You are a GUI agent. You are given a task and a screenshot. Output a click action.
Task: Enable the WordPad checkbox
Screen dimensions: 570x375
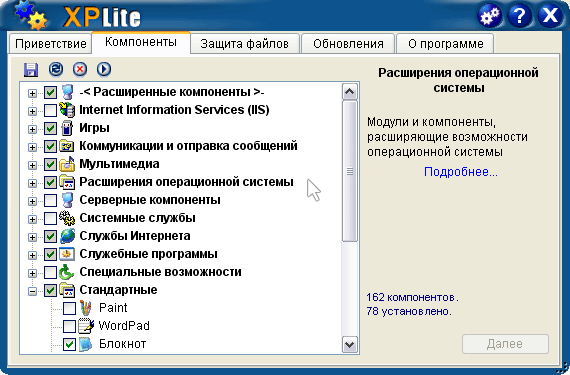[x=69, y=326]
